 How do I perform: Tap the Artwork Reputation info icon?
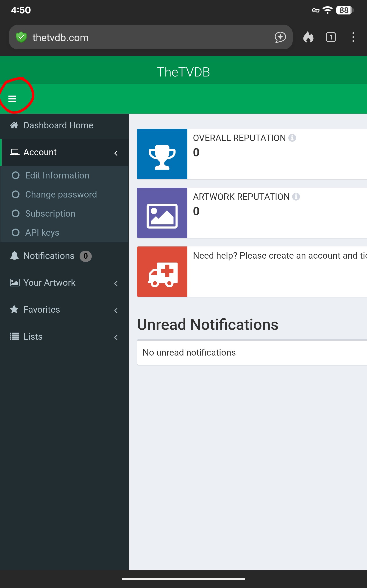tap(296, 197)
